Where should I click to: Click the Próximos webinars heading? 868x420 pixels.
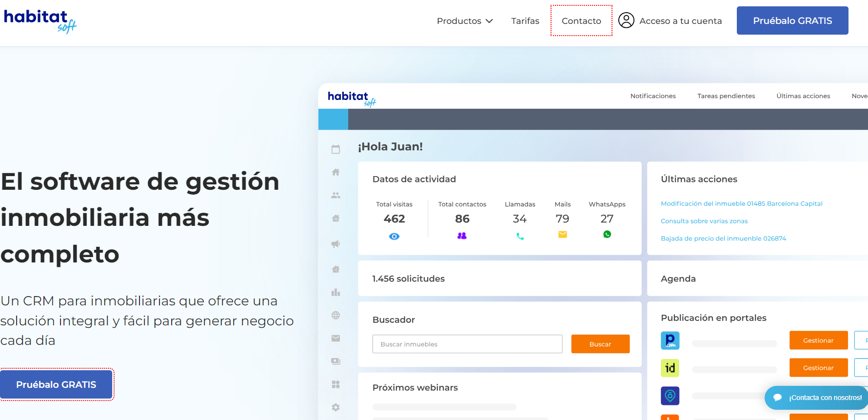[415, 387]
